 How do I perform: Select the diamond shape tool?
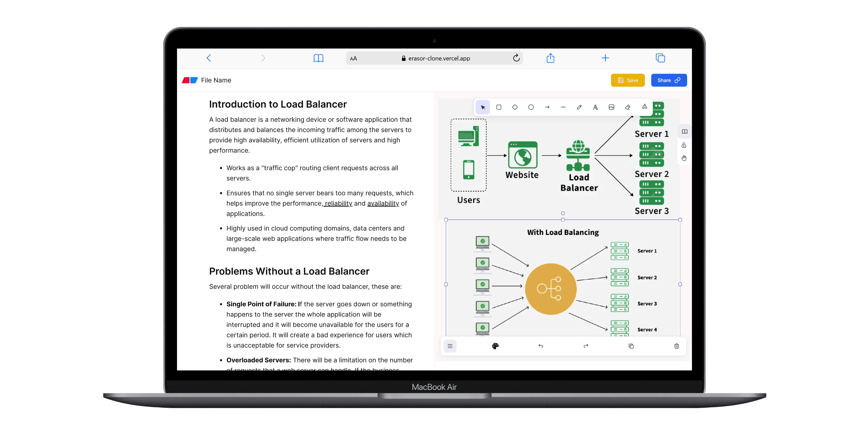click(x=515, y=107)
